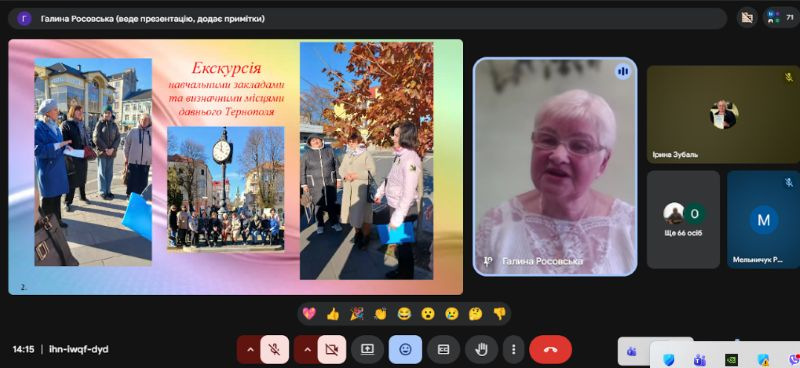
Task: Open participants list showing 71
Action: point(781,18)
